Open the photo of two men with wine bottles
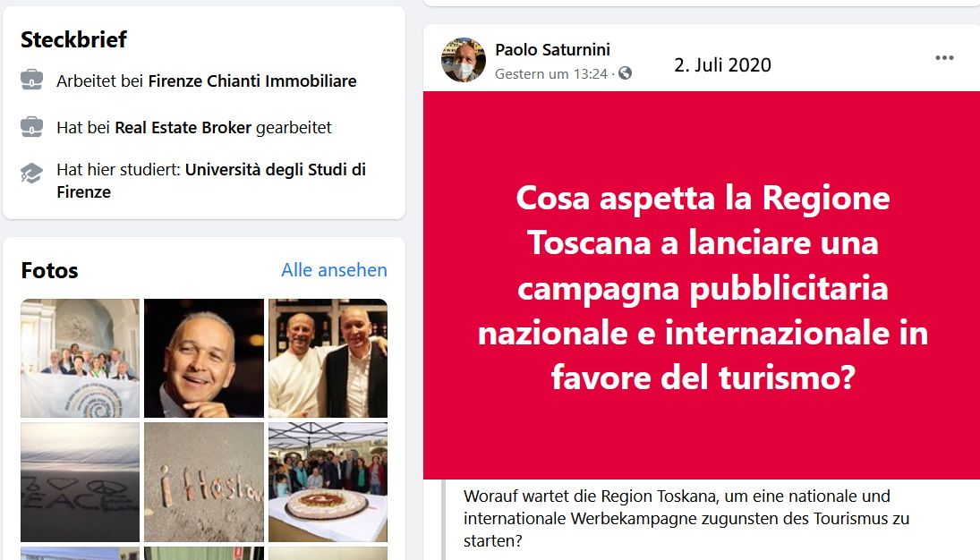980x560 pixels. pyautogui.click(x=328, y=358)
